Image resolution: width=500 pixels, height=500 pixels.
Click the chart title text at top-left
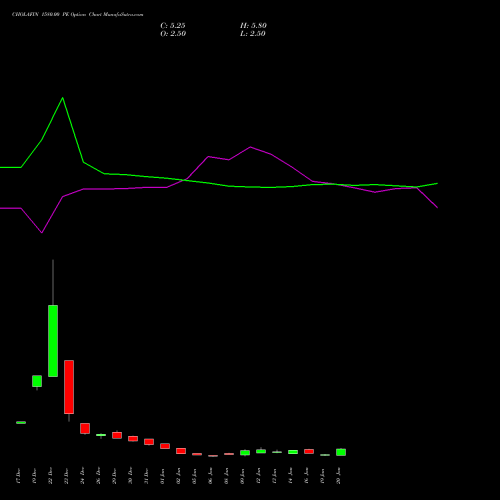[x=78, y=15]
